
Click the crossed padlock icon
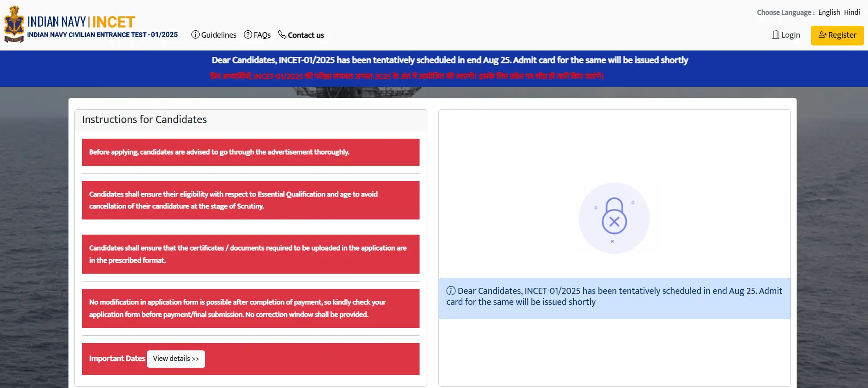coord(614,218)
